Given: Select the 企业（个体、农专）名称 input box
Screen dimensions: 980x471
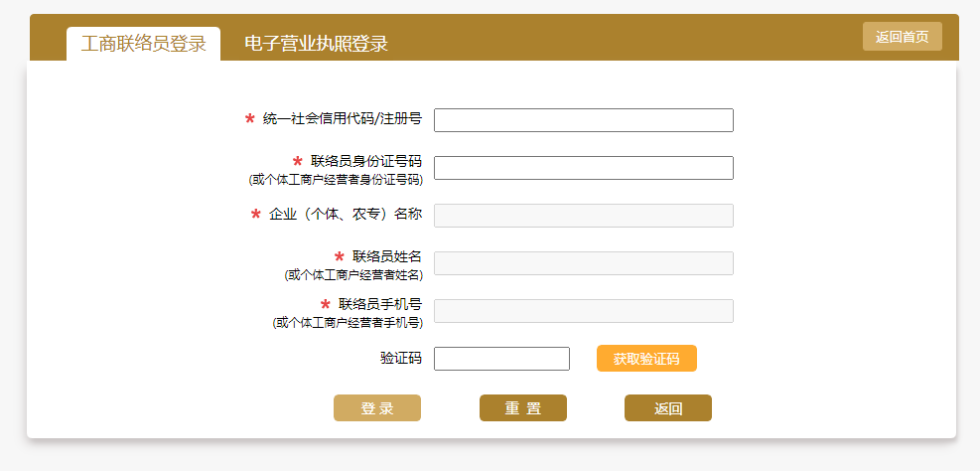Looking at the screenshot, I should 583,216.
